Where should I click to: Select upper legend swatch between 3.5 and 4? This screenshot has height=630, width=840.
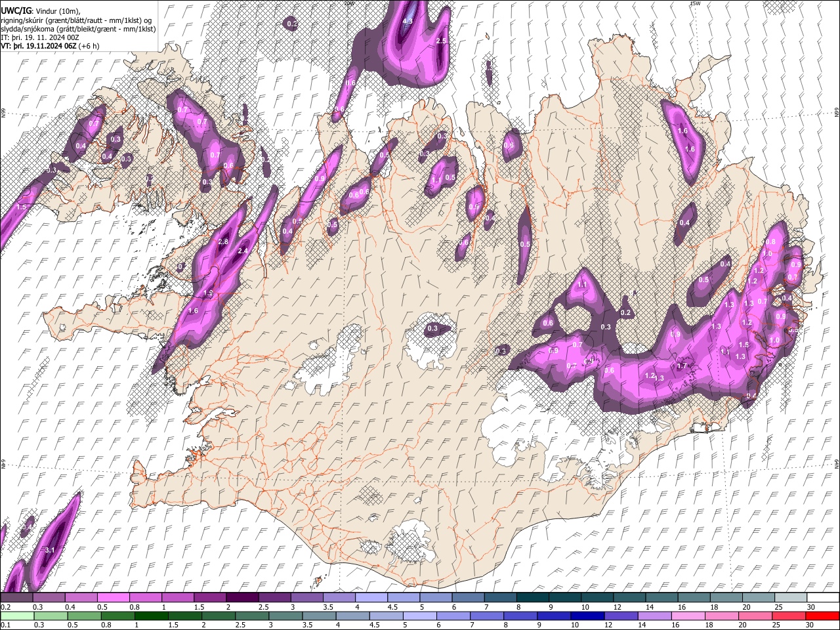click(338, 597)
